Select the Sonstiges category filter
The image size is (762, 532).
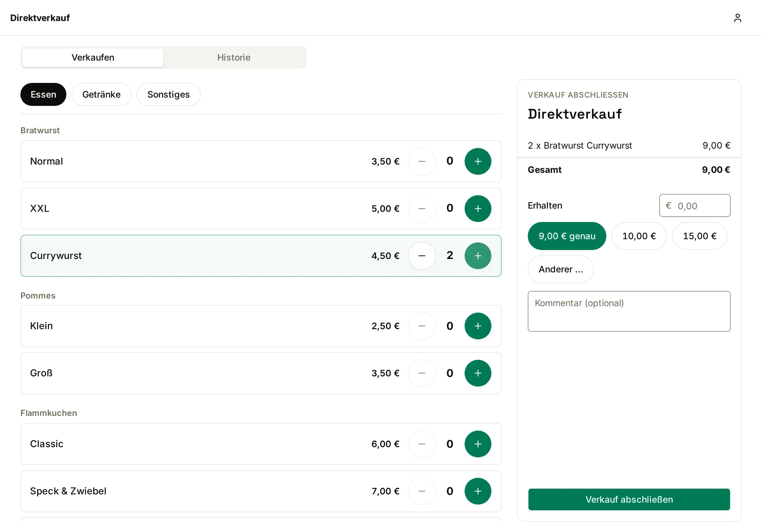[168, 94]
